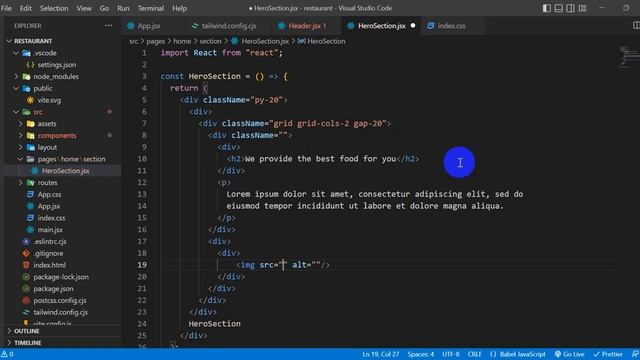
Task: Click Ln 19, Col 27 status item
Action: [380, 354]
